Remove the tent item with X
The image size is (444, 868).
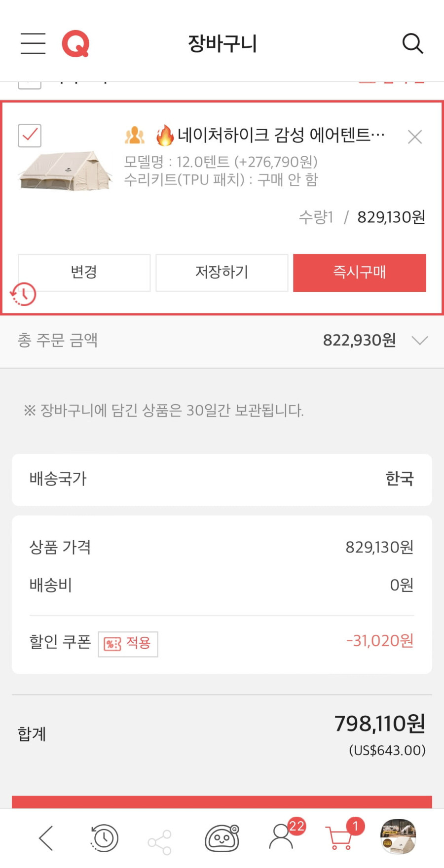415,137
